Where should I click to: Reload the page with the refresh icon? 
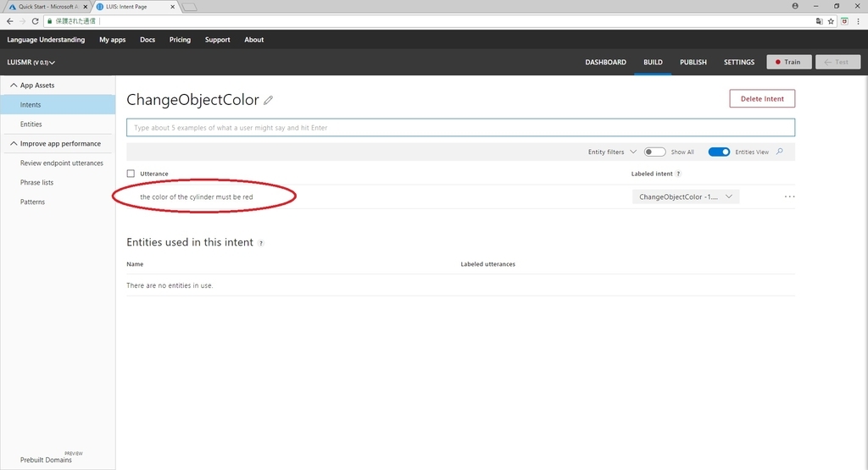[35, 21]
